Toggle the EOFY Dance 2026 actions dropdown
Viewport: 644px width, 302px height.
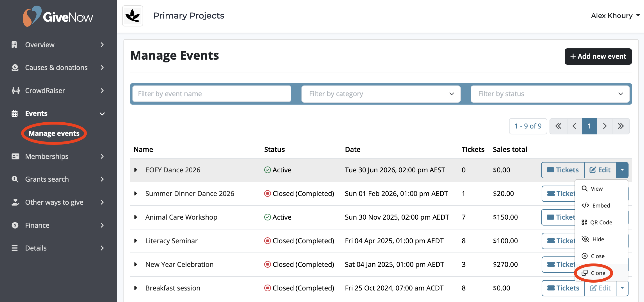[622, 170]
